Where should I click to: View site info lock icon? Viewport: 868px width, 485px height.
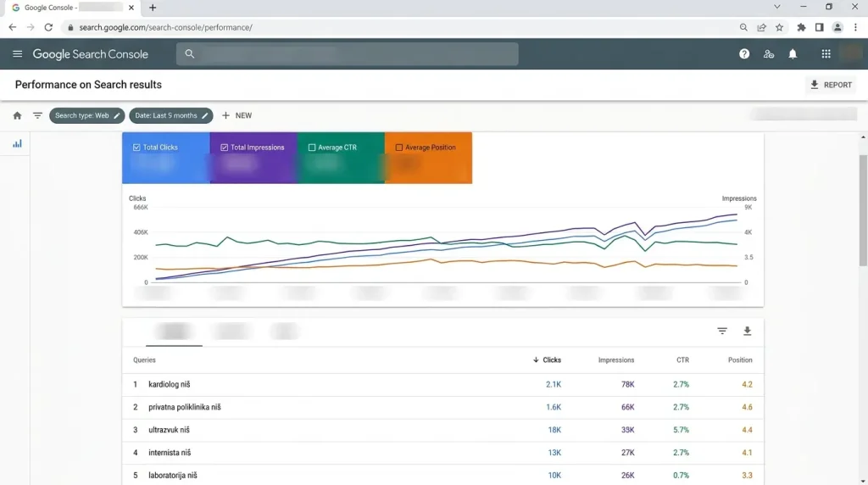click(x=70, y=27)
